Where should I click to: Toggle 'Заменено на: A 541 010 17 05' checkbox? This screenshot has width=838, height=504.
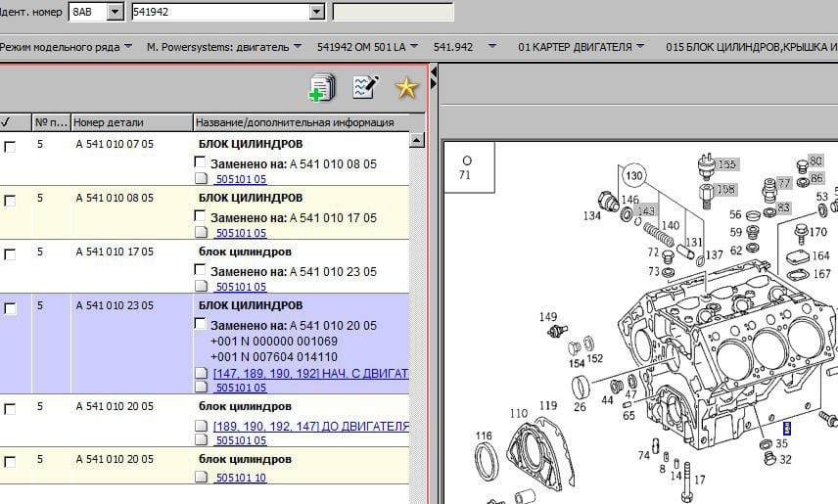(x=201, y=217)
